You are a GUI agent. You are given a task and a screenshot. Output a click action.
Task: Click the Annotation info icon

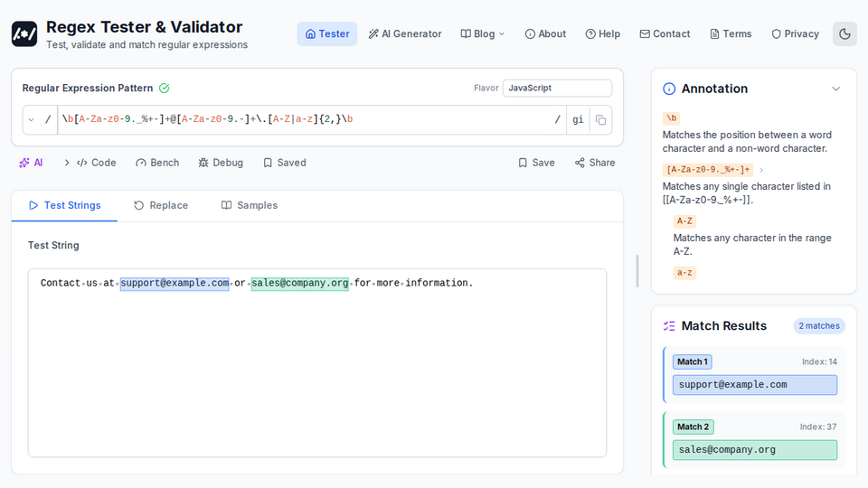669,89
